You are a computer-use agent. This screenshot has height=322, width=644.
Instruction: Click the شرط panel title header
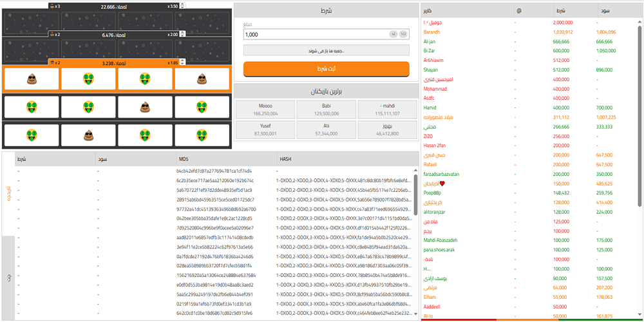point(326,11)
